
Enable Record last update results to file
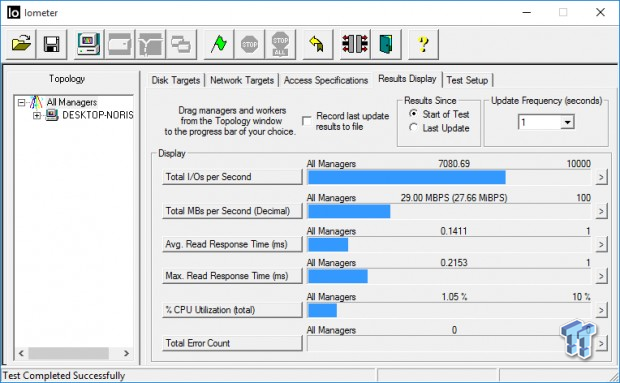pyautogui.click(x=306, y=121)
